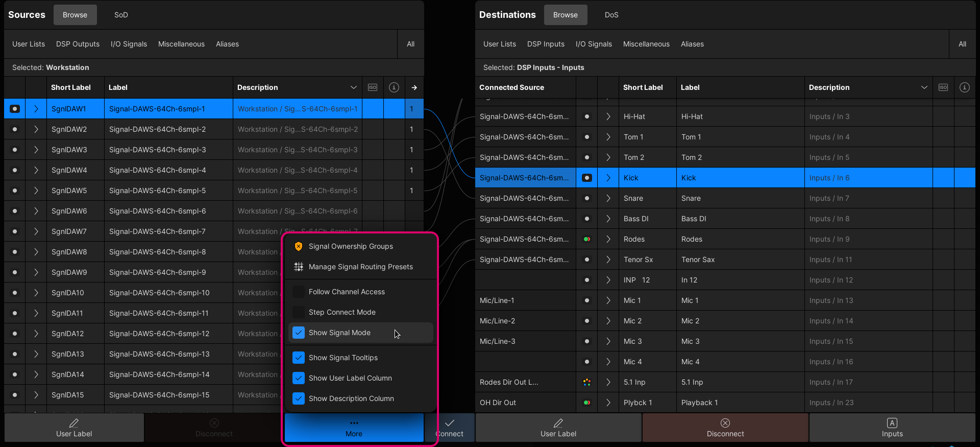
Task: Click the Sources User Label pencil button
Action: tap(74, 428)
